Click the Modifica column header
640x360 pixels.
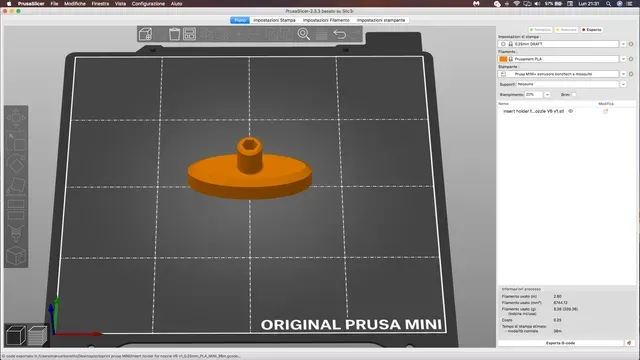606,104
